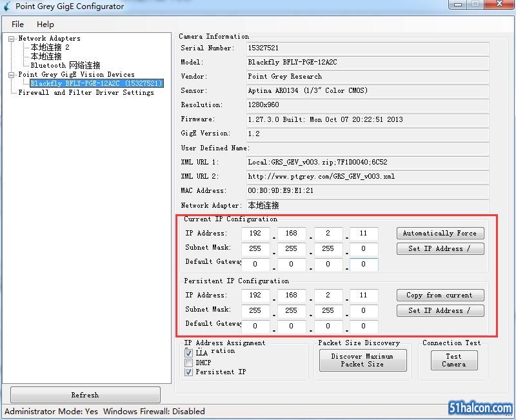The height and width of the screenshot is (420, 516).
Task: Click persistent subnet mask first octet field
Action: point(255,310)
